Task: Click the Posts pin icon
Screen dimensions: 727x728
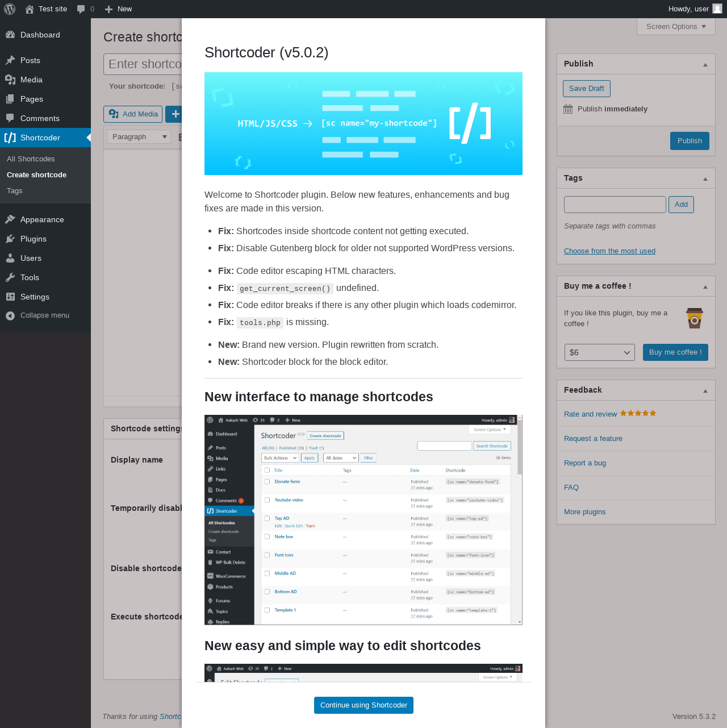Action: pyautogui.click(x=10, y=60)
